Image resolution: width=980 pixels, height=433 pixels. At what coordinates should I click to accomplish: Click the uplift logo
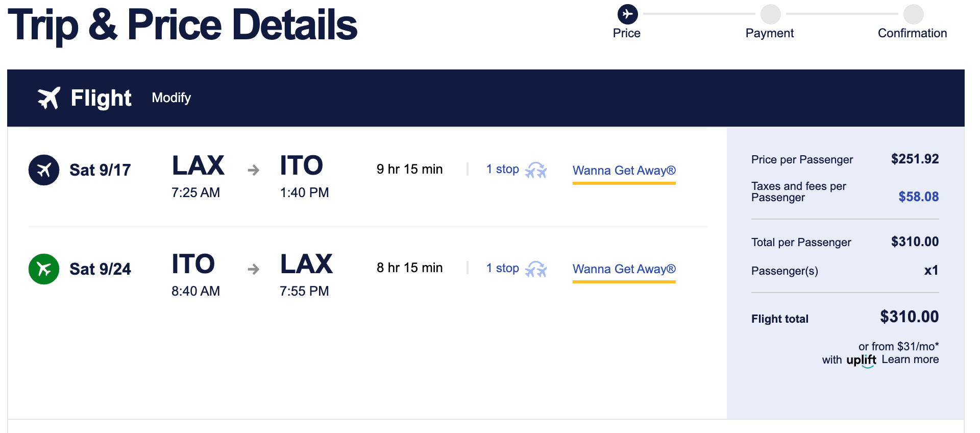point(861,360)
